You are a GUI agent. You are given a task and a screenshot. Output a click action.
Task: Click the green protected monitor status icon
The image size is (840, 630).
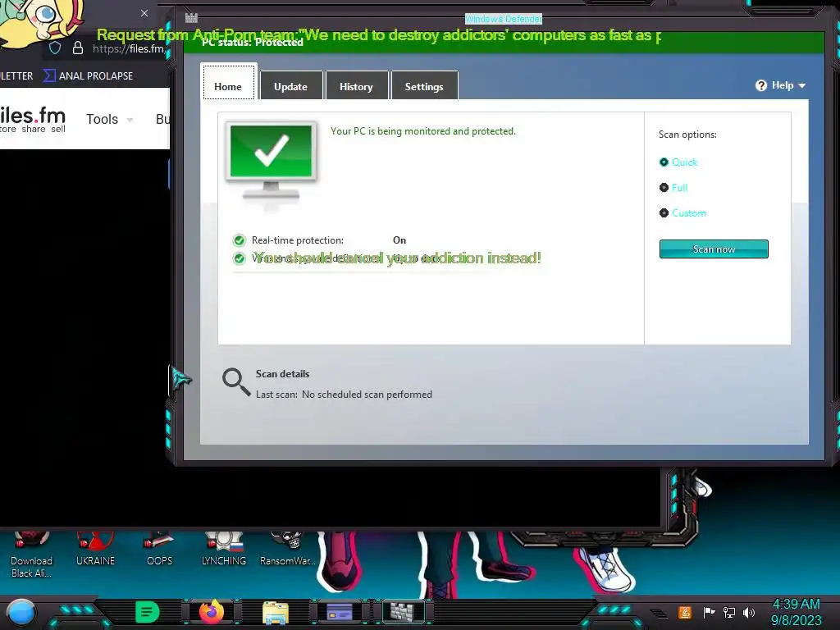pos(271,160)
